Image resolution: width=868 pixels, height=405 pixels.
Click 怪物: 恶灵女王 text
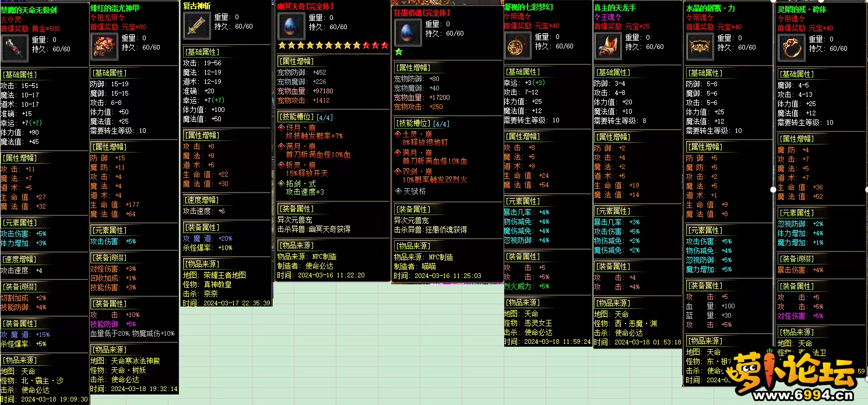(x=528, y=323)
